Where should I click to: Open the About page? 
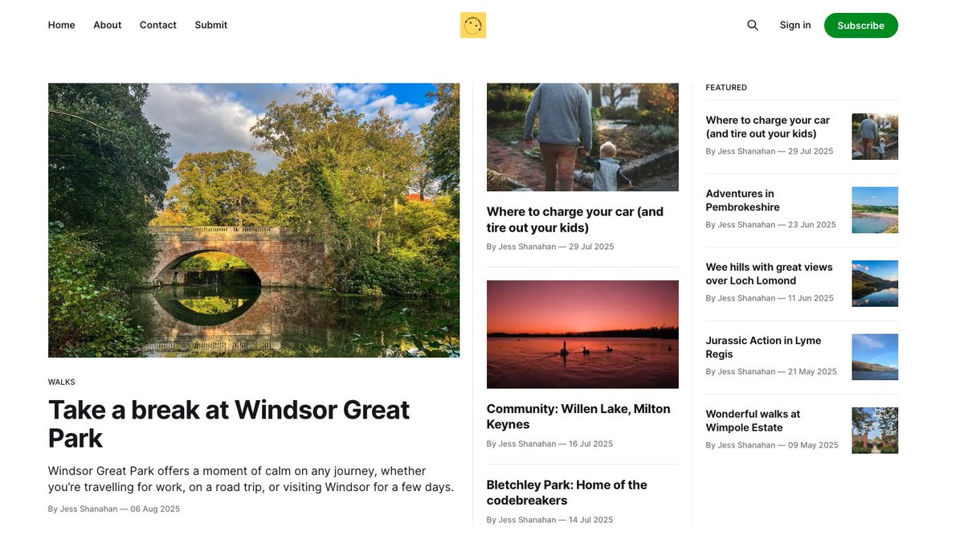click(107, 25)
